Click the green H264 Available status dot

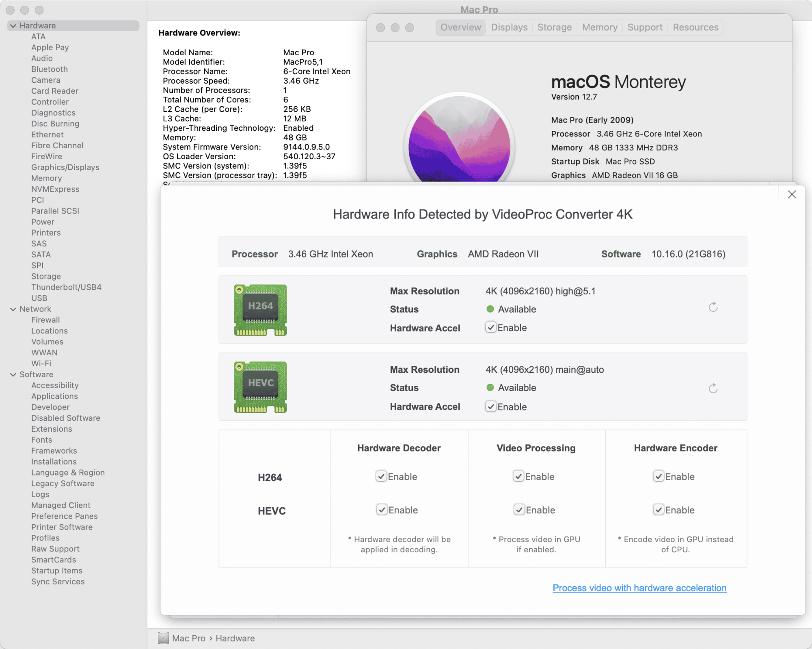point(490,309)
